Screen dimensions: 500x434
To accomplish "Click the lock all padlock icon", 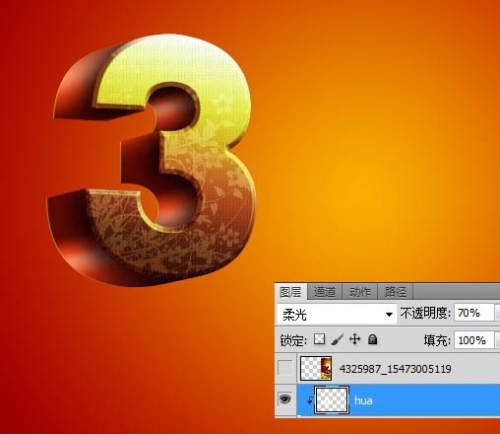I will [x=372, y=339].
